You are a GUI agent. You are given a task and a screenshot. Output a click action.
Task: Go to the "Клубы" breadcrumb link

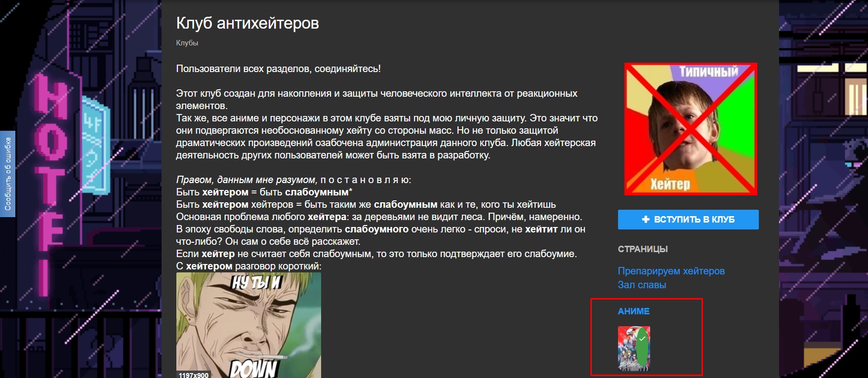[x=187, y=43]
